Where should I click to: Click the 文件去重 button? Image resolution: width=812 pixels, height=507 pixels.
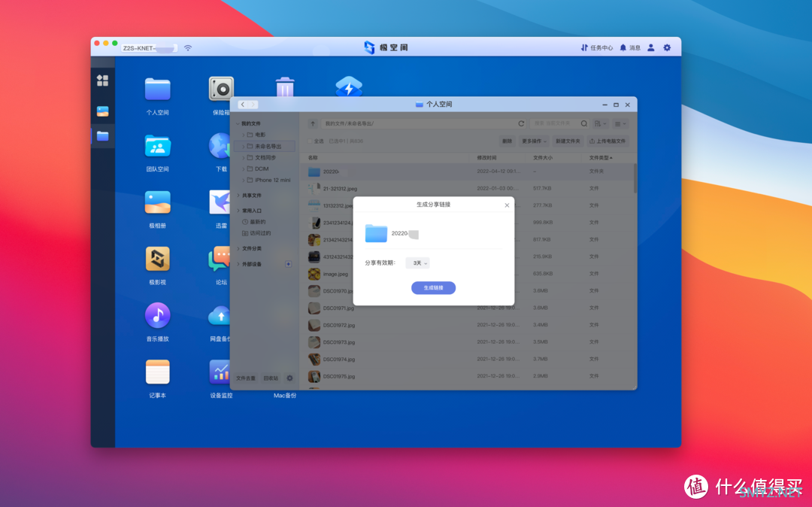(x=246, y=378)
